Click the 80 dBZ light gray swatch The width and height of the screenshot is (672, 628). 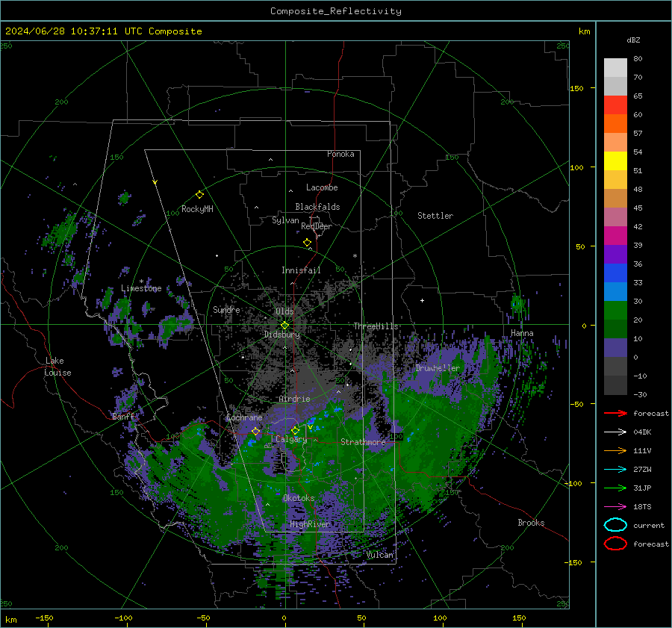(615, 68)
